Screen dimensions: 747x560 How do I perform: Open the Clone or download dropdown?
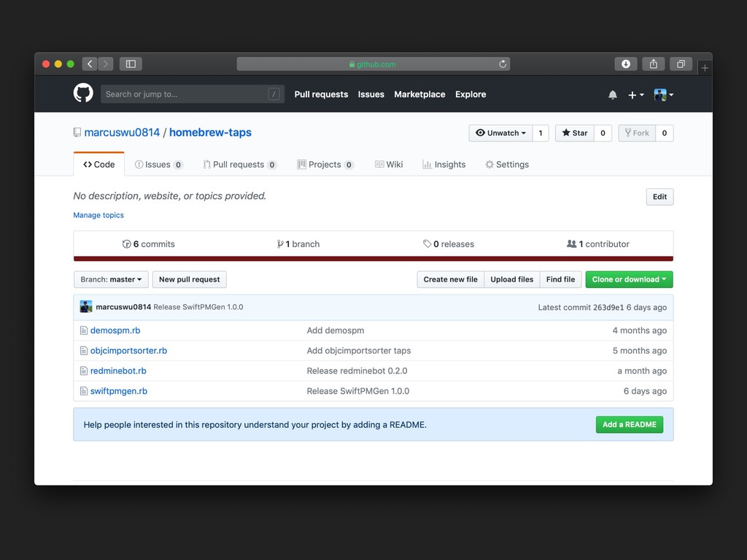click(x=629, y=279)
